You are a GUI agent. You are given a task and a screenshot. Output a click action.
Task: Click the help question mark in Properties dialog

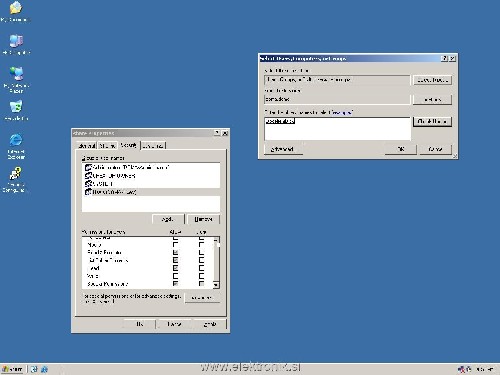coord(217,133)
